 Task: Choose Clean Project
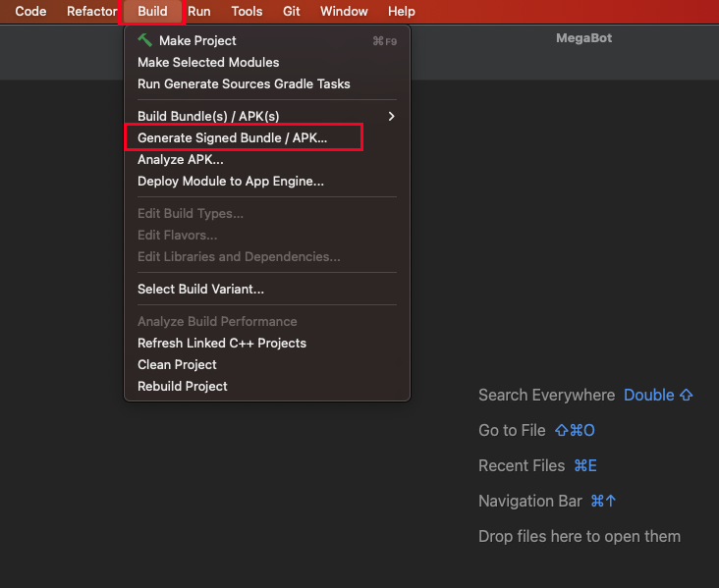pyautogui.click(x=267, y=364)
